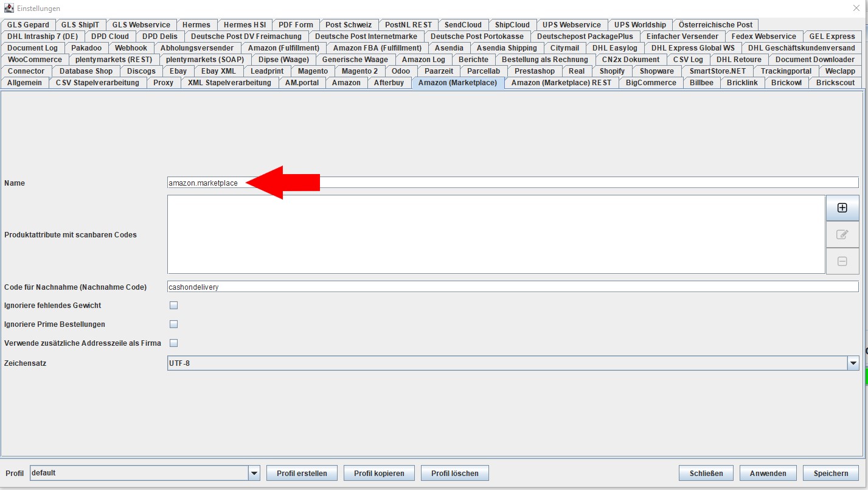This screenshot has width=868, height=490.
Task: Click the Schließen button
Action: [706, 473]
